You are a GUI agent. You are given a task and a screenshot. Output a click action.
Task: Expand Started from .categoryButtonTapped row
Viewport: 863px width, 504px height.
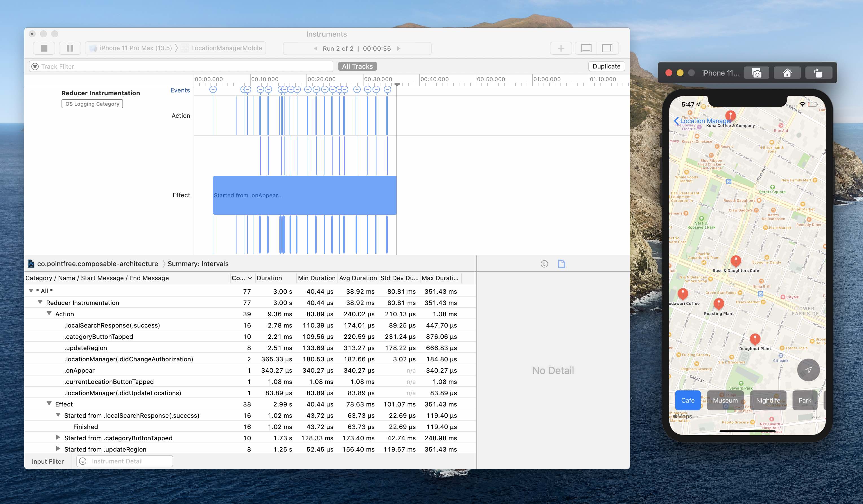tap(58, 438)
